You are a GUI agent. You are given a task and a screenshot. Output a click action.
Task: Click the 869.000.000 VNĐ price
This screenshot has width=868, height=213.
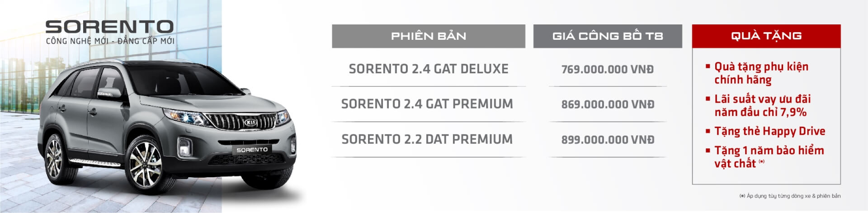[608, 104]
